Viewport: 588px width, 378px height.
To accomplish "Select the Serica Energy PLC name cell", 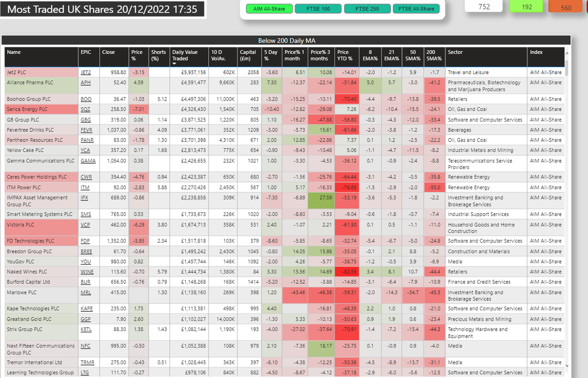I will coord(41,109).
